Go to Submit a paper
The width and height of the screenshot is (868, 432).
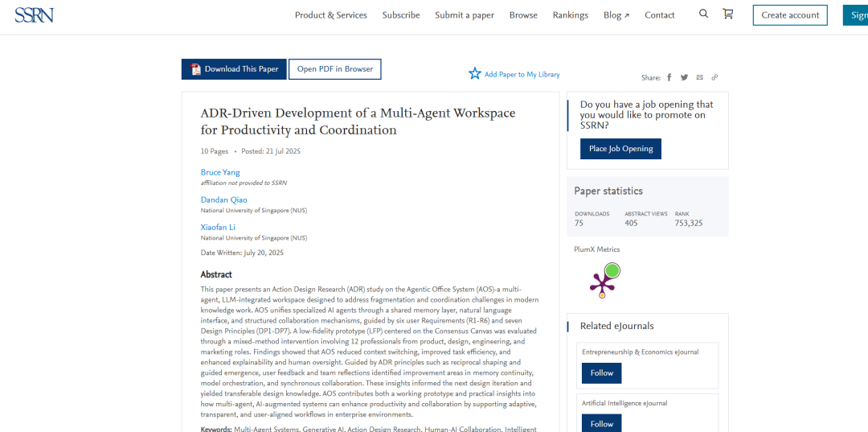coord(465,15)
